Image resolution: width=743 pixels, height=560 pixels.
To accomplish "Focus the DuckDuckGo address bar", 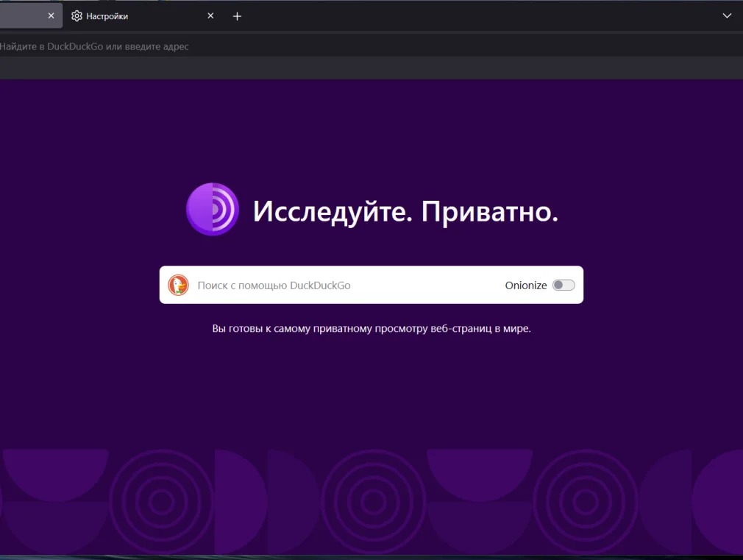I will point(294,46).
